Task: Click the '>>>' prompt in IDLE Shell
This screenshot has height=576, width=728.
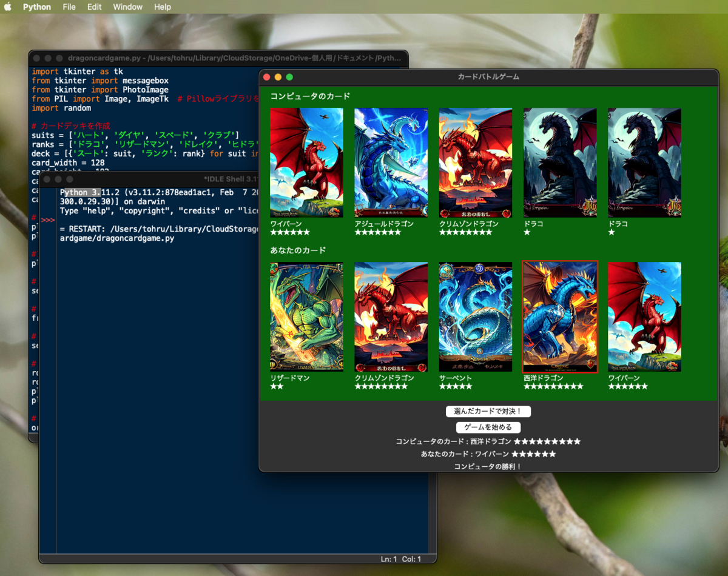Action: pyautogui.click(x=49, y=219)
